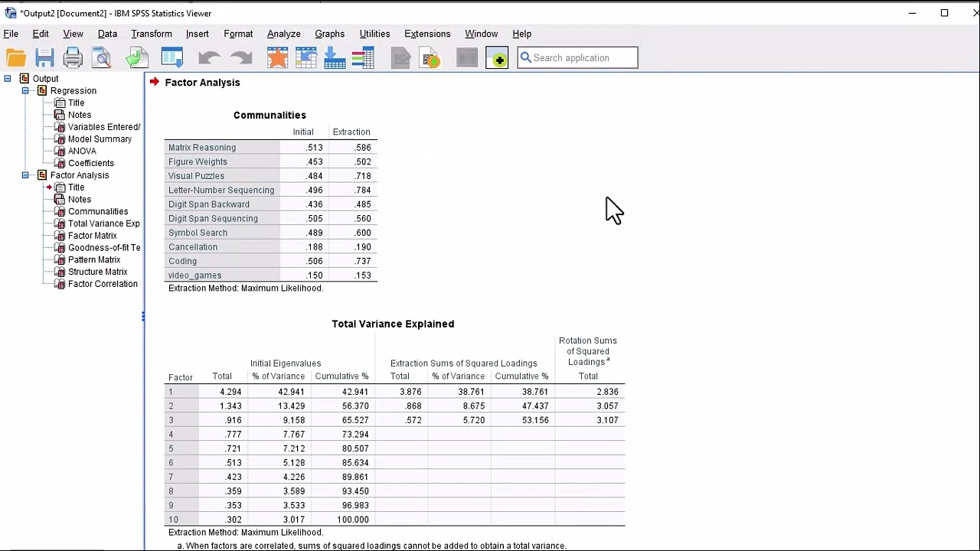Click the video_games row label

[195, 275]
